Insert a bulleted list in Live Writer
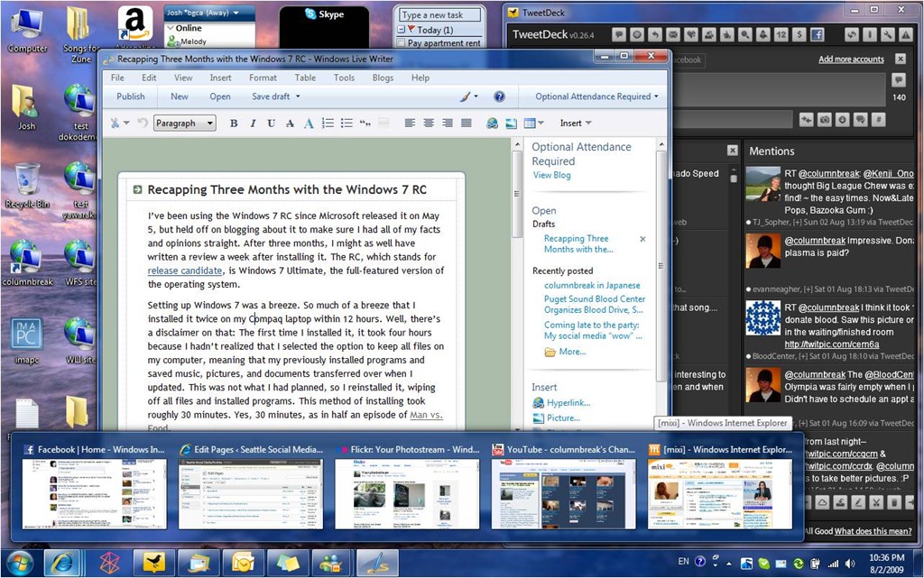Image resolution: width=924 pixels, height=578 pixels. click(346, 123)
